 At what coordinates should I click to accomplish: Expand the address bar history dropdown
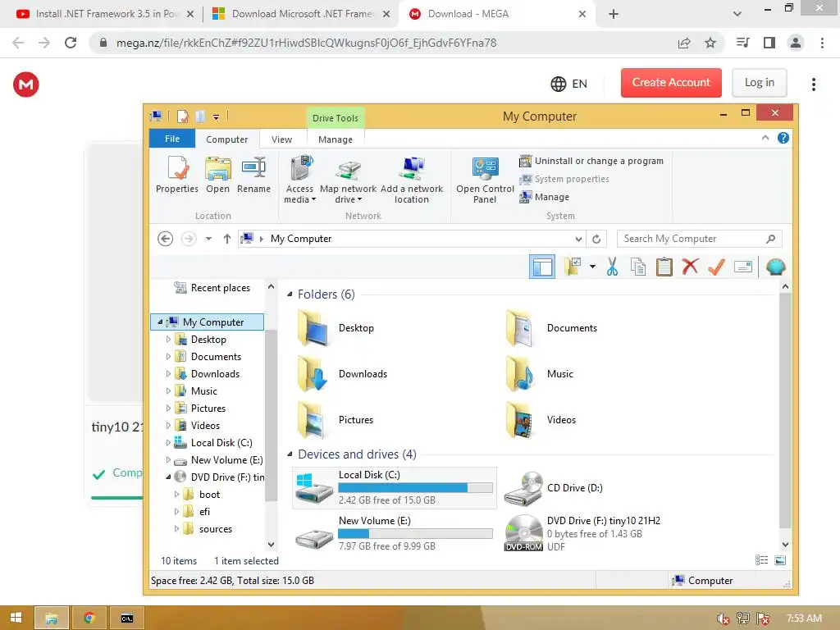(578, 239)
